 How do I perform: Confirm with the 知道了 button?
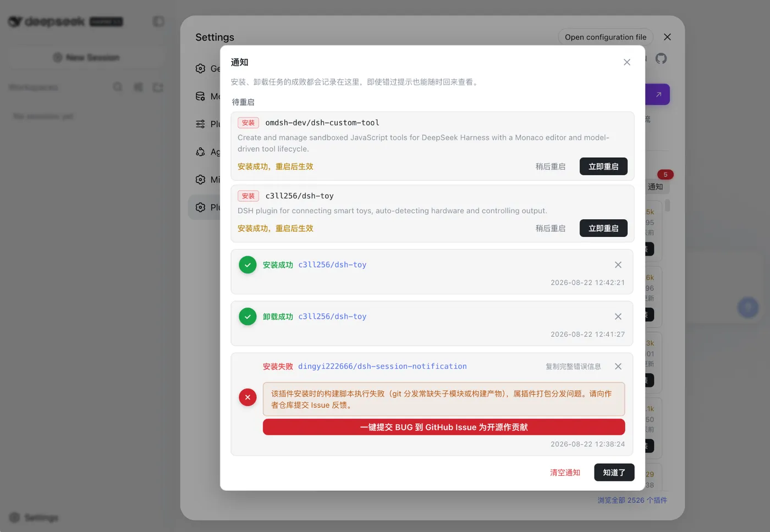614,473
